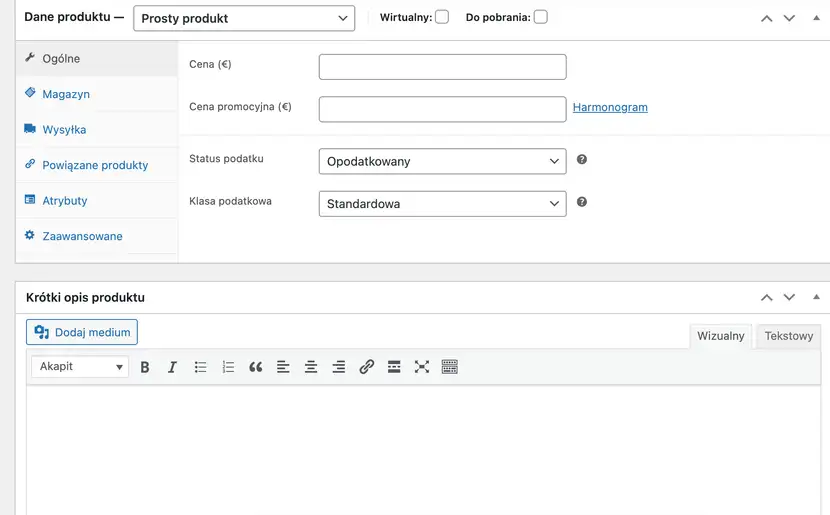Click the Krótki opis produktu heading text

(85, 297)
